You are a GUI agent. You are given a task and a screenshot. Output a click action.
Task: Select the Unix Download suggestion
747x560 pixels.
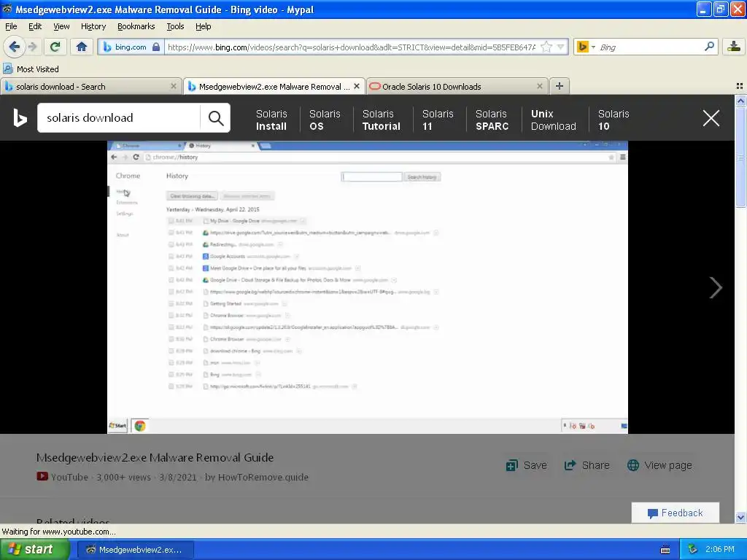tap(553, 120)
